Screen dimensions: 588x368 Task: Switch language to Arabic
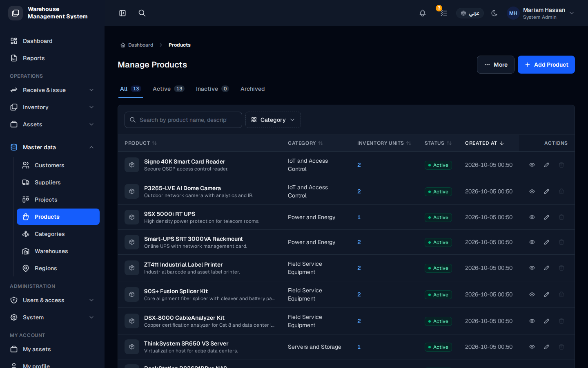470,13
